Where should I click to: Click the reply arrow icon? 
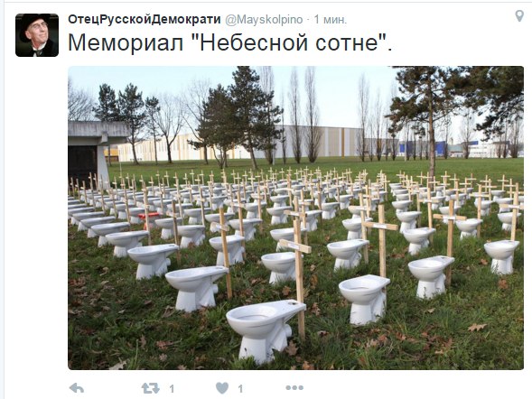pos(77,388)
